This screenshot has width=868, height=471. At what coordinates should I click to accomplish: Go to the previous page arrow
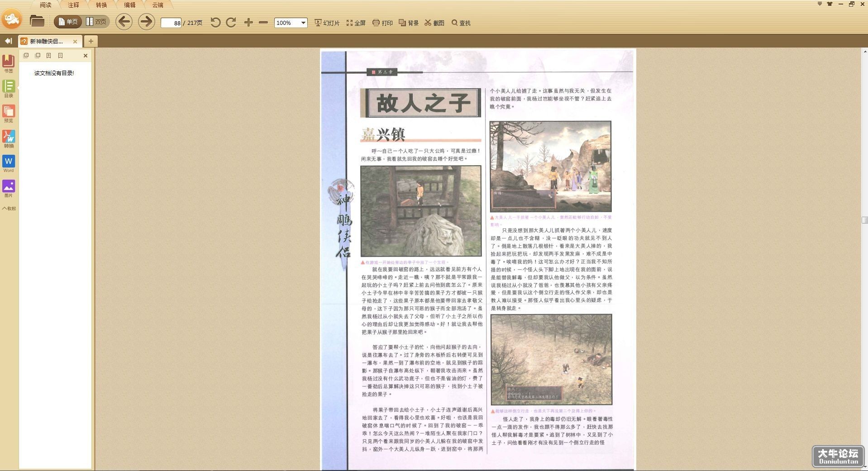[124, 22]
